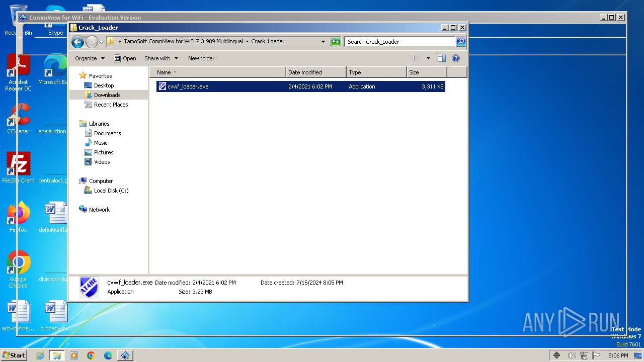
Task: Sort by the Date modified column header
Action: pyautogui.click(x=316, y=72)
